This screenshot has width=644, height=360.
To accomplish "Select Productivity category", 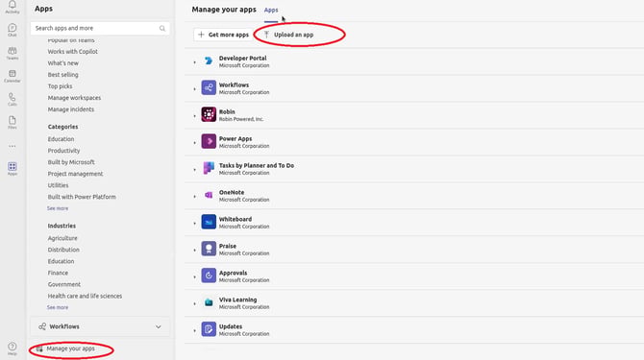I will click(63, 151).
